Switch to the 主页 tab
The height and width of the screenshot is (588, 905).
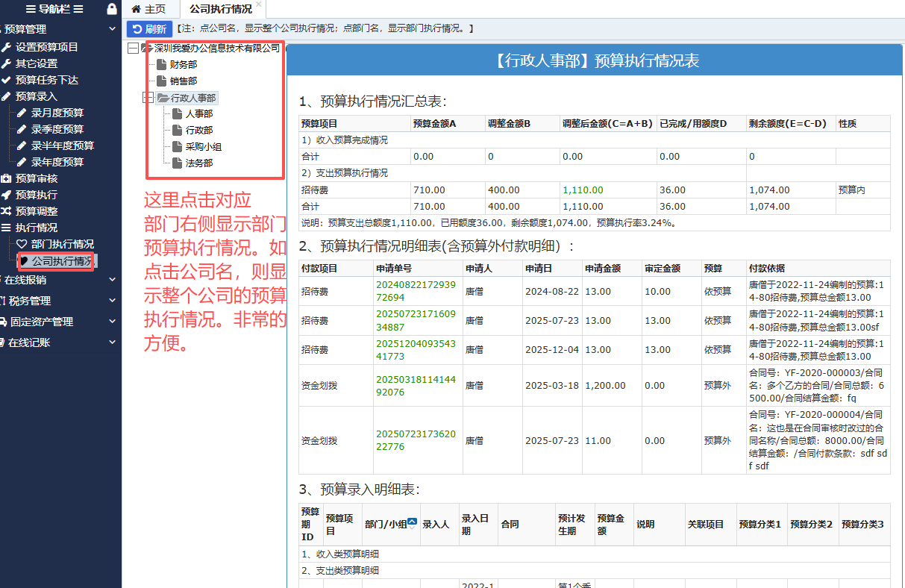[148, 9]
